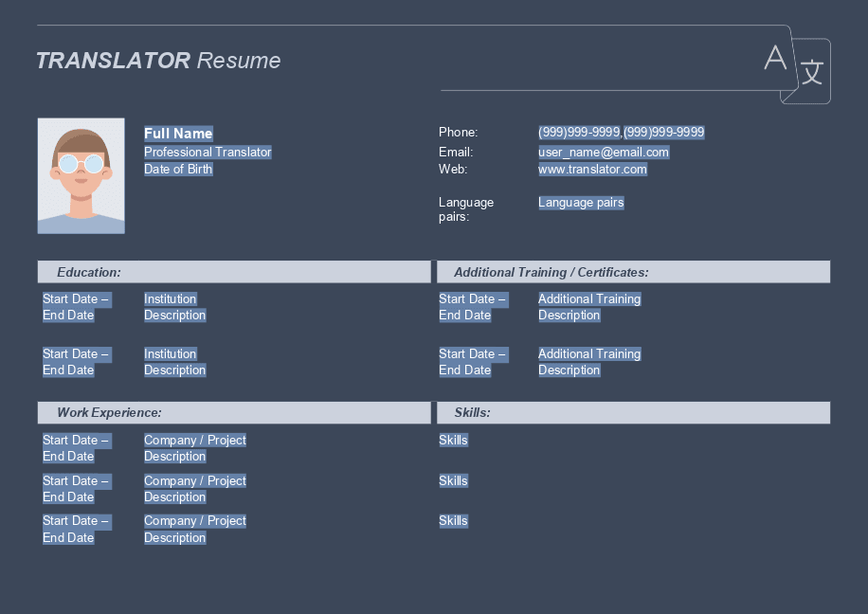Select the TRANSLATOR Resume title heading
The image size is (868, 614).
pyautogui.click(x=158, y=61)
